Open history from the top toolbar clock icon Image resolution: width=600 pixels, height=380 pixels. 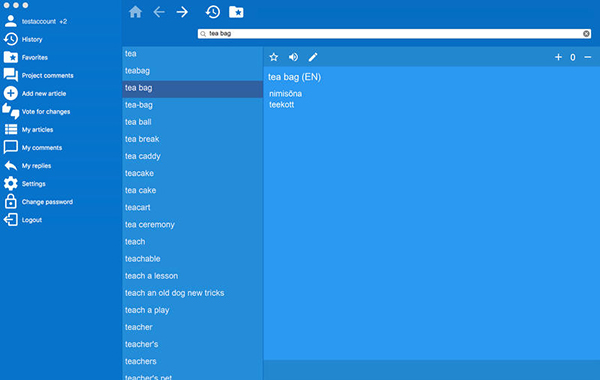(x=212, y=12)
